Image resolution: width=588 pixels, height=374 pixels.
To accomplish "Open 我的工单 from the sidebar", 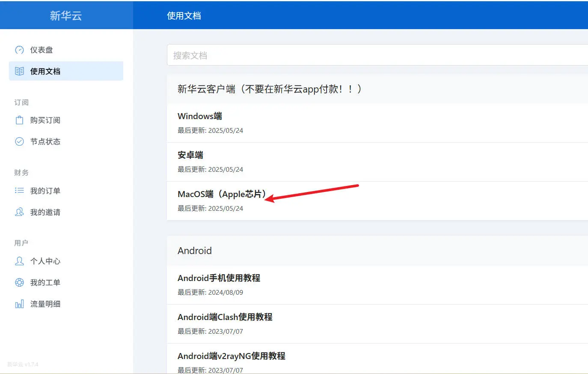I will click(66, 282).
